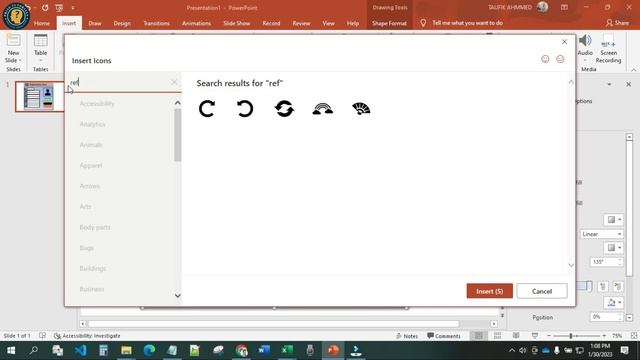Open the Insert ribbon tab
Image resolution: width=640 pixels, height=360 pixels.
pos(69,23)
